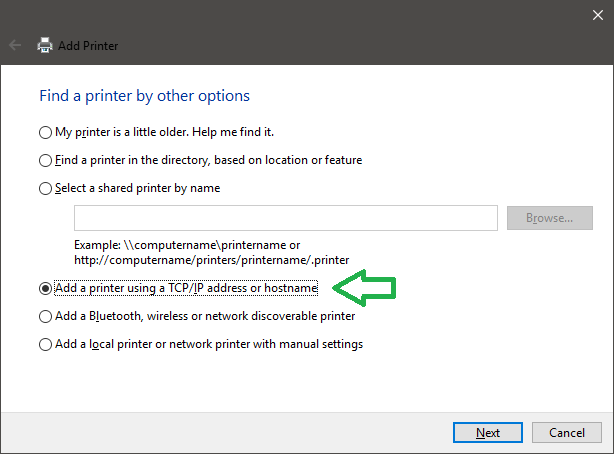Click the Cancel button
The width and height of the screenshot is (614, 454).
566,433
